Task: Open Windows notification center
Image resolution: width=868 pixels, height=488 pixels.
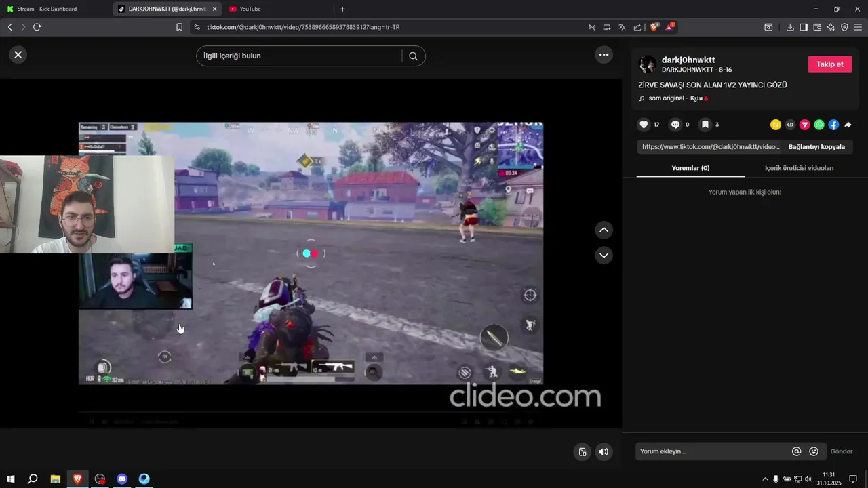Action: pos(854,479)
